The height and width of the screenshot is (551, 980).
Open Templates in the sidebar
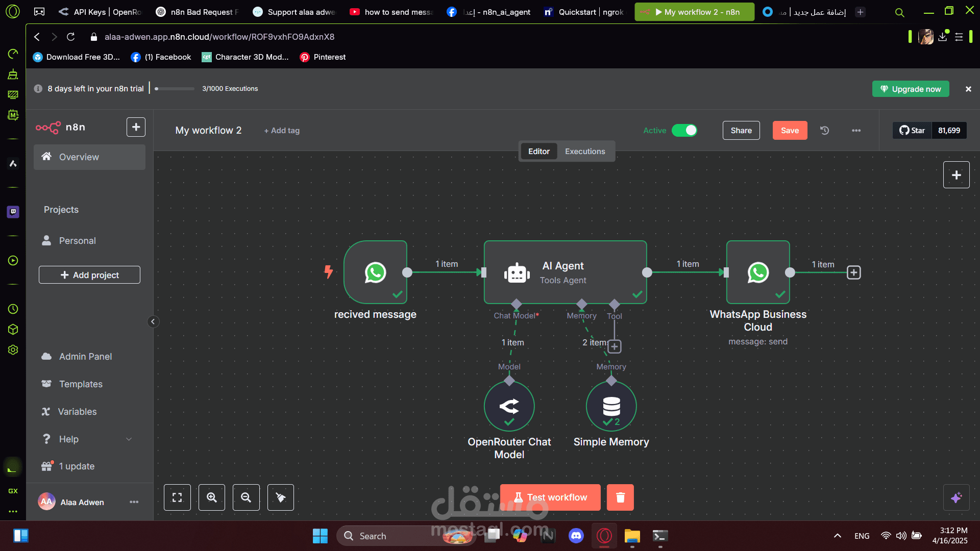click(81, 384)
